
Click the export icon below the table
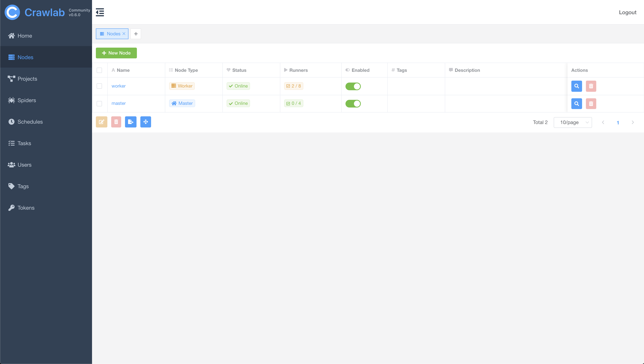pyautogui.click(x=131, y=122)
